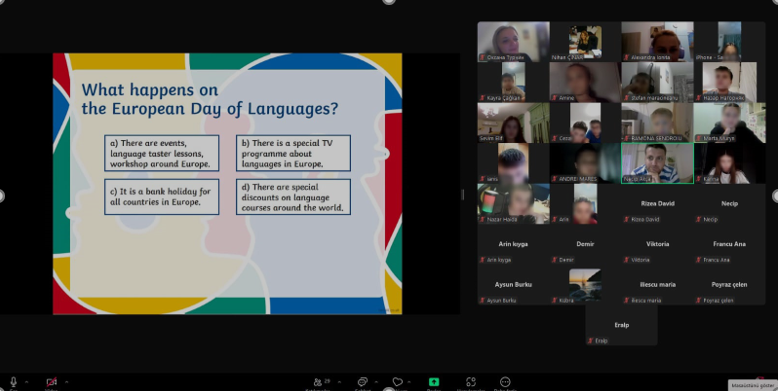Expand the arrow next to the participants icon
The width and height of the screenshot is (778, 391).
(339, 382)
